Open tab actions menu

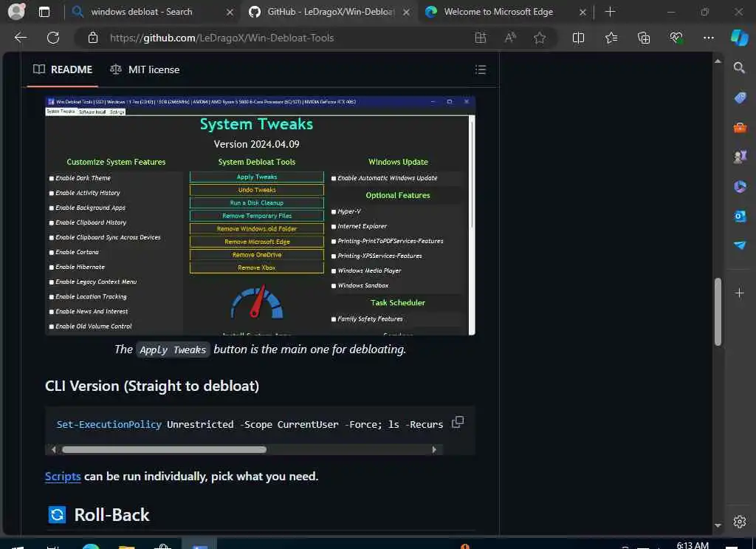coord(44,12)
